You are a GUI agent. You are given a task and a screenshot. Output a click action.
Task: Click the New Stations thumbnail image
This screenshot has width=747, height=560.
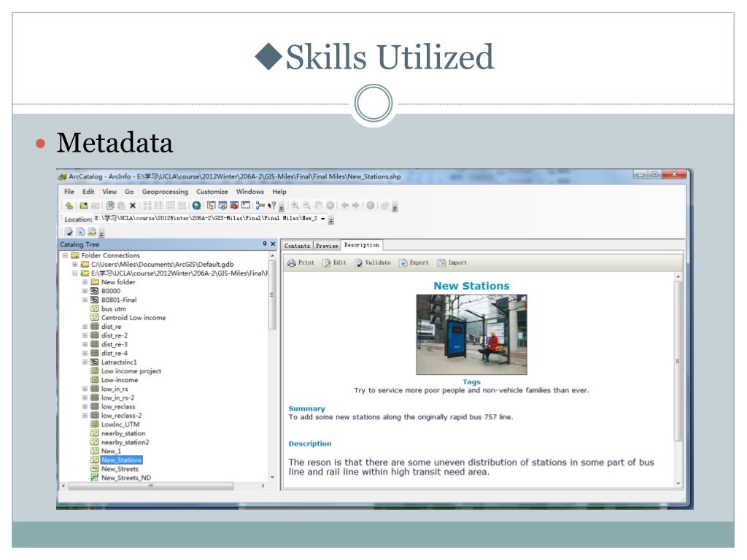[471, 334]
